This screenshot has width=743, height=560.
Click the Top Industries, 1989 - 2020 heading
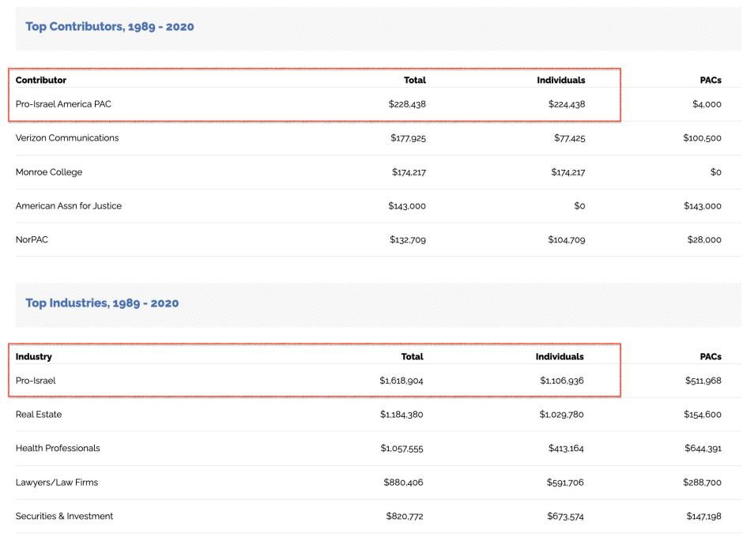102,303
